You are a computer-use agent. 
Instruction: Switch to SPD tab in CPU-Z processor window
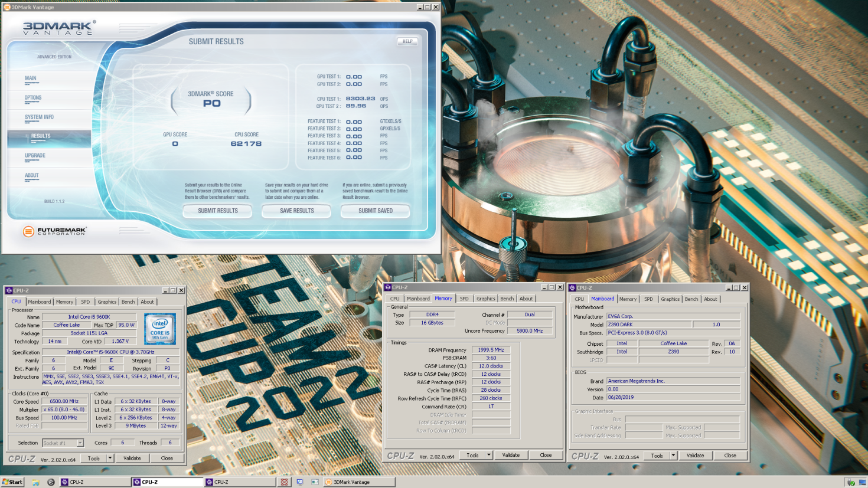[x=86, y=302]
